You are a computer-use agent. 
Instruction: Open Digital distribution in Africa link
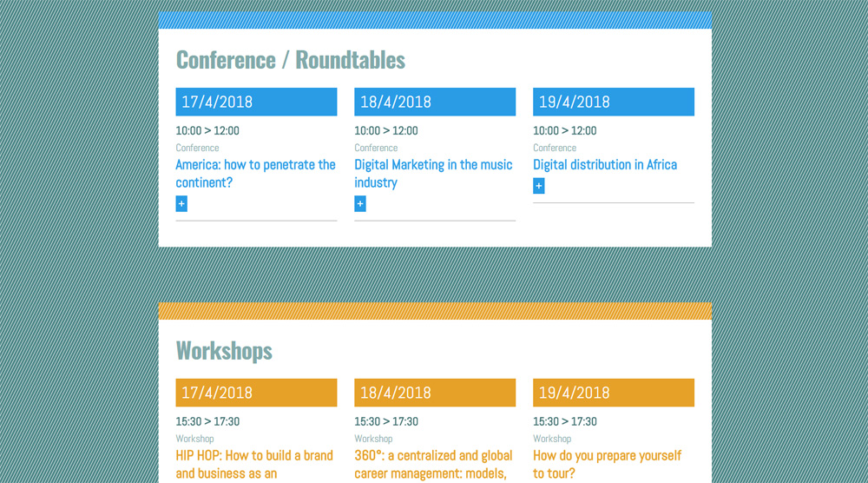coord(605,164)
